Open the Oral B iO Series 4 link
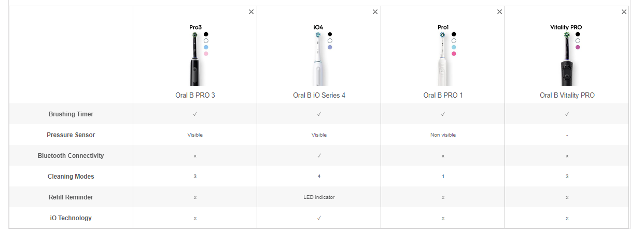The height and width of the screenshot is (242, 644). tap(319, 95)
